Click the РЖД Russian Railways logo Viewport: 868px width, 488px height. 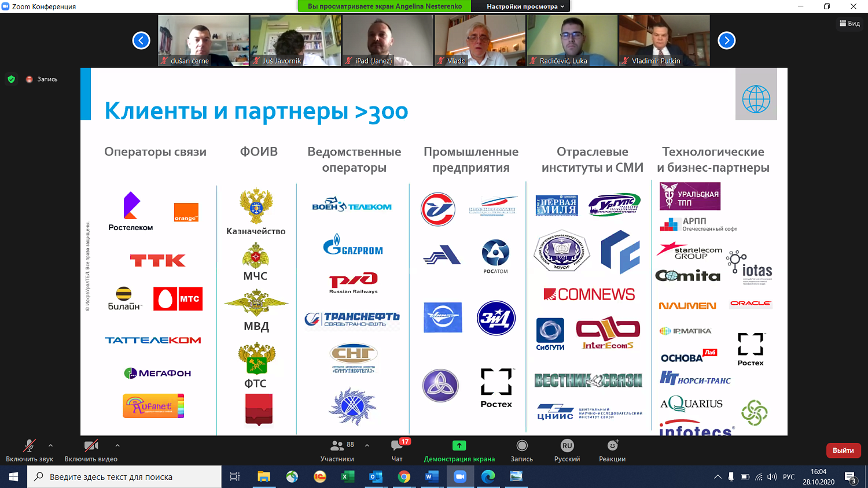(x=353, y=283)
